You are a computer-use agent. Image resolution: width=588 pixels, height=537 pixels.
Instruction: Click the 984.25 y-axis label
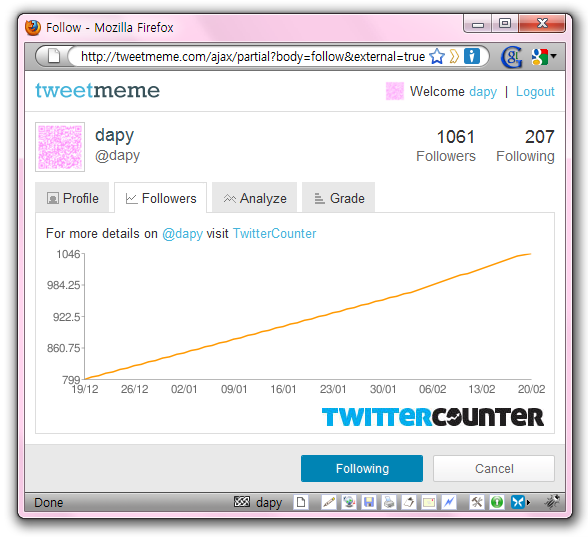point(63,285)
